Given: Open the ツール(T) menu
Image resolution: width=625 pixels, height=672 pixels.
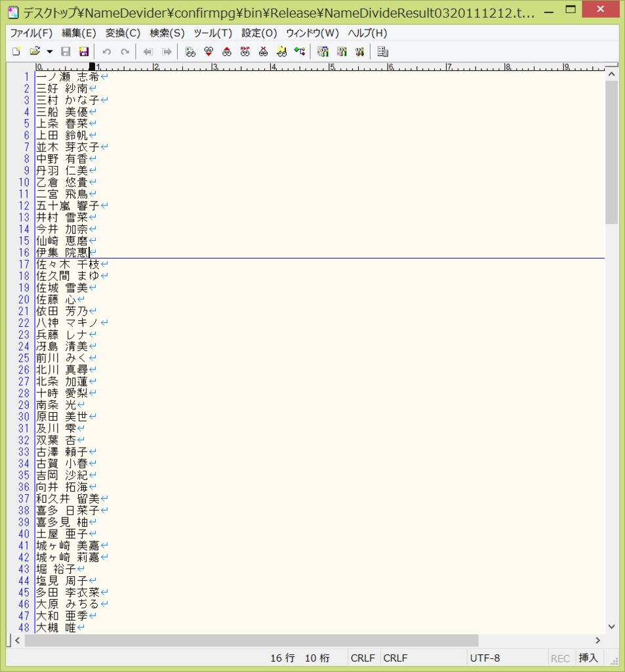Looking at the screenshot, I should click(x=213, y=33).
